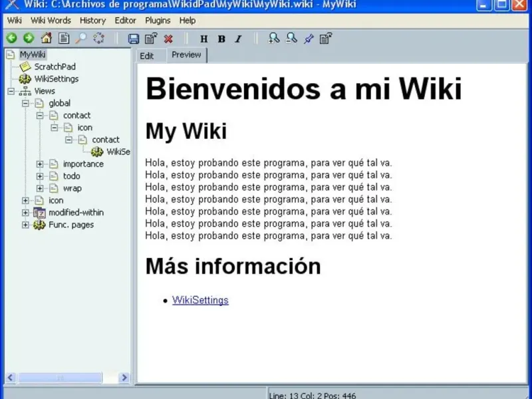Expand the modified-within tree node
The image size is (532, 399).
25,213
